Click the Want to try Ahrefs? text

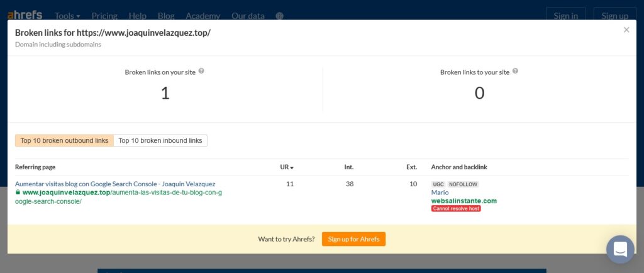coord(286,239)
